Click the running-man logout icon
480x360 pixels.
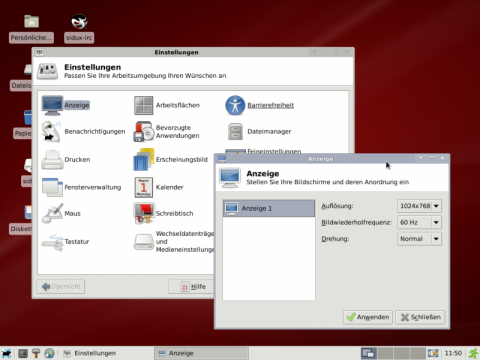click(473, 353)
